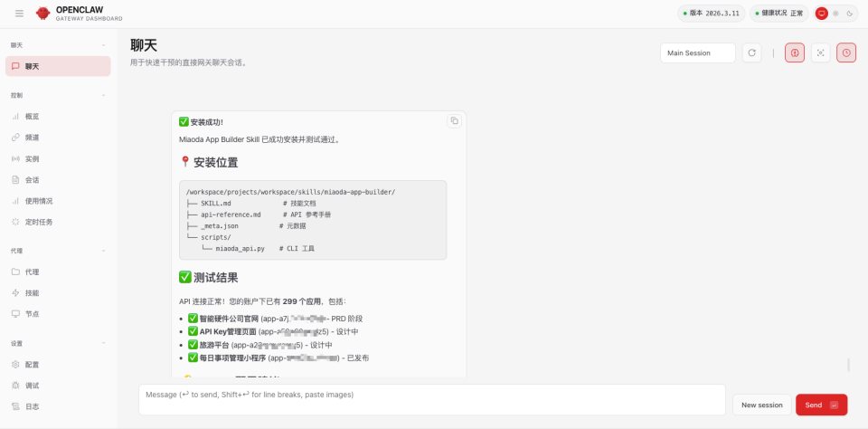Copy the message with copy icon
This screenshot has height=429, width=868.
[454, 121]
